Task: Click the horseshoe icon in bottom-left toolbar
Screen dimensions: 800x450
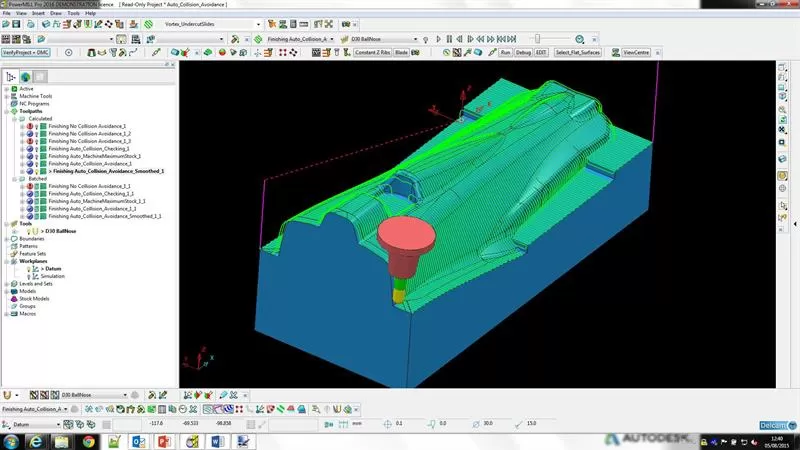Action: 7,395
